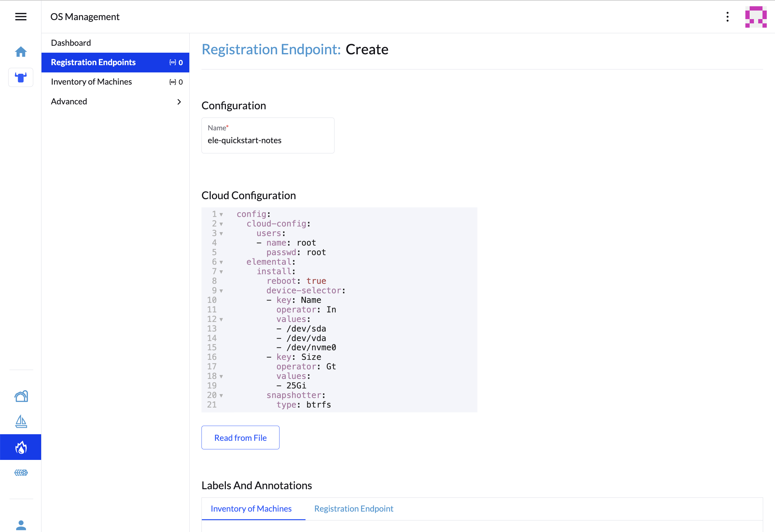Select the flame OS Management icon
This screenshot has width=775, height=532.
[x=21, y=447]
